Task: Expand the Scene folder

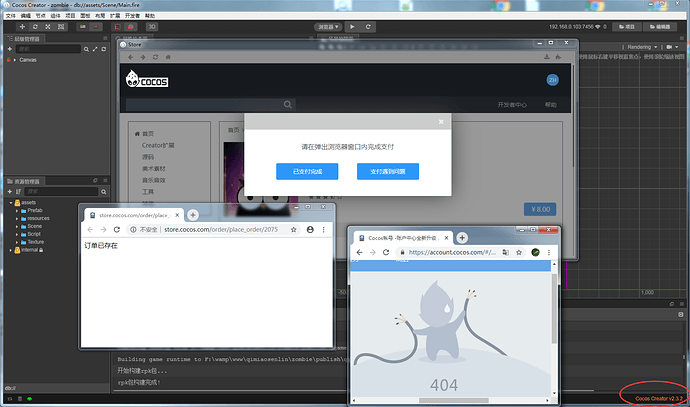Action: pos(17,227)
